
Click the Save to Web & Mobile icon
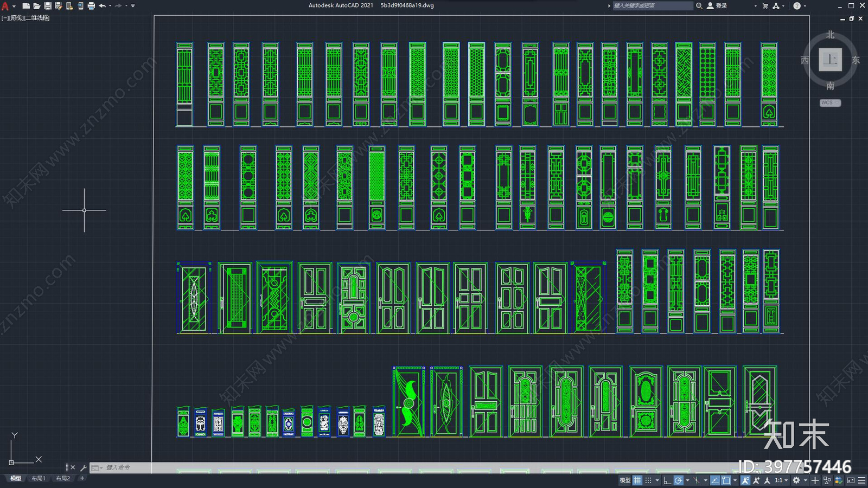80,6
